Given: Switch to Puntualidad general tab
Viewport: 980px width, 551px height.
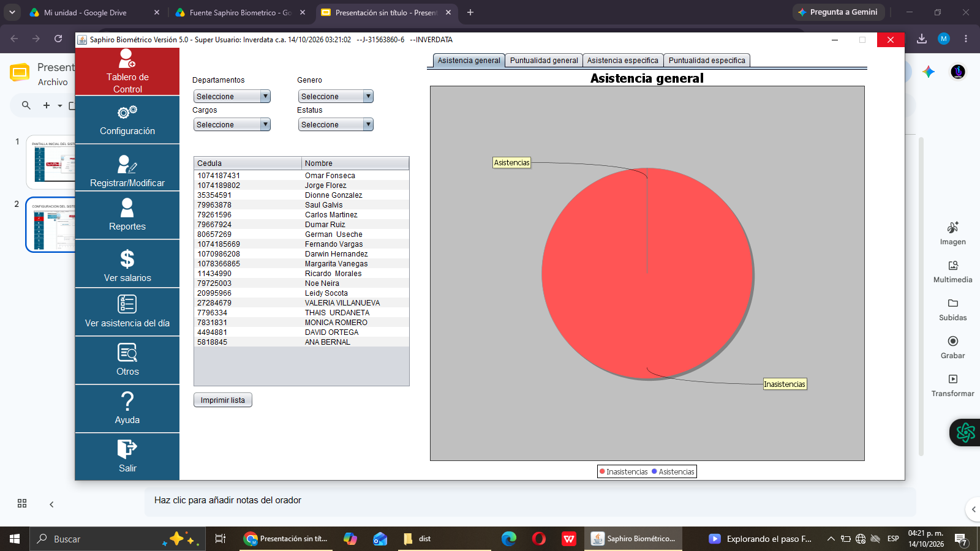Looking at the screenshot, I should 544,61.
